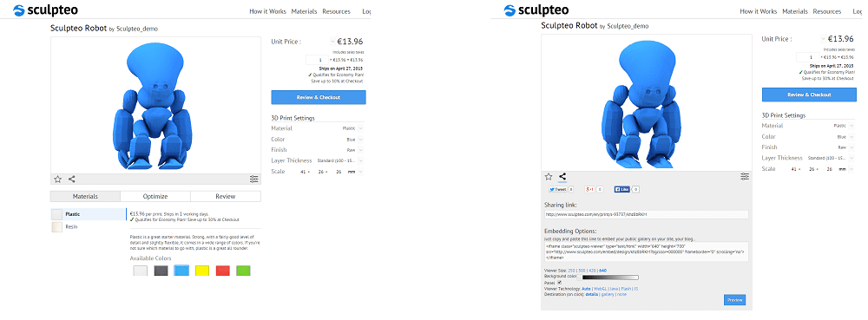Select the Resin material thumbnail
868x320 pixels.
[57, 227]
